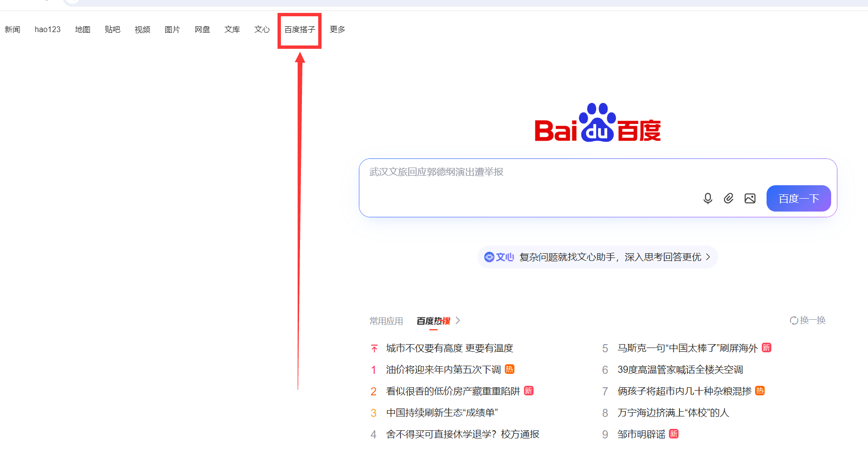Open hot search 油价将迎来年内第五次下调
Image resolution: width=868 pixels, height=471 pixels.
(x=444, y=370)
